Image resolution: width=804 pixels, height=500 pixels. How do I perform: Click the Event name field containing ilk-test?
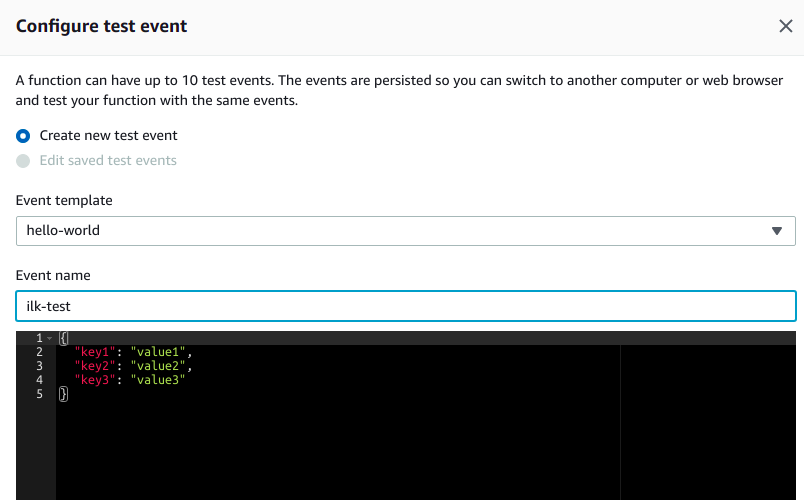click(x=405, y=306)
